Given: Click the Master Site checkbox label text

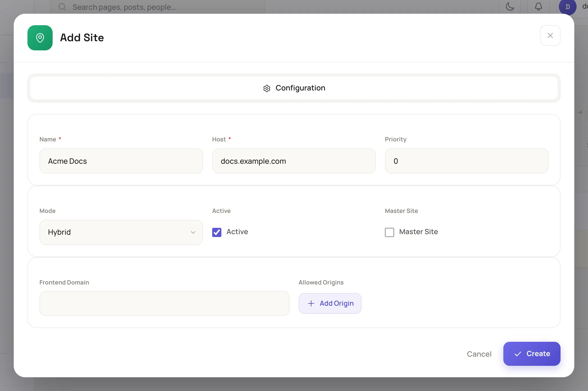Looking at the screenshot, I should (418, 232).
